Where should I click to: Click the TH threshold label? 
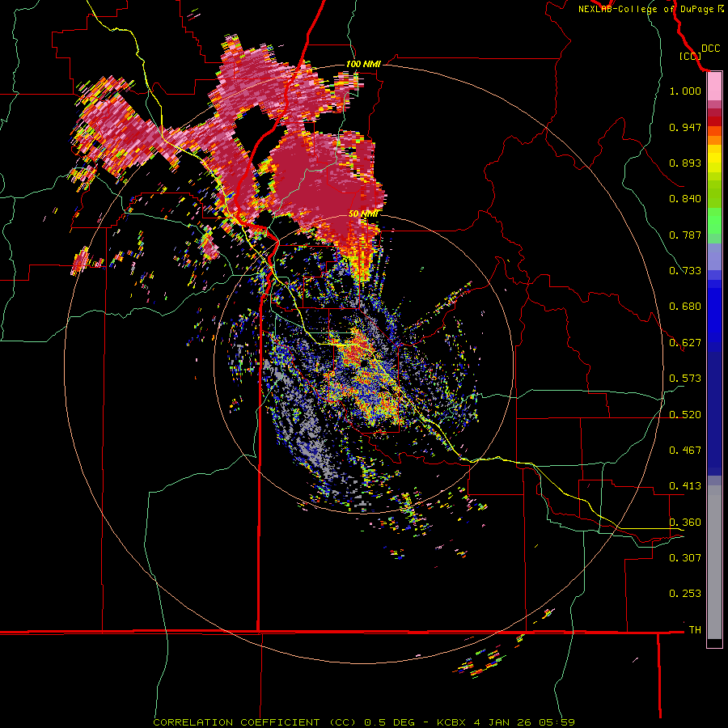(695, 630)
